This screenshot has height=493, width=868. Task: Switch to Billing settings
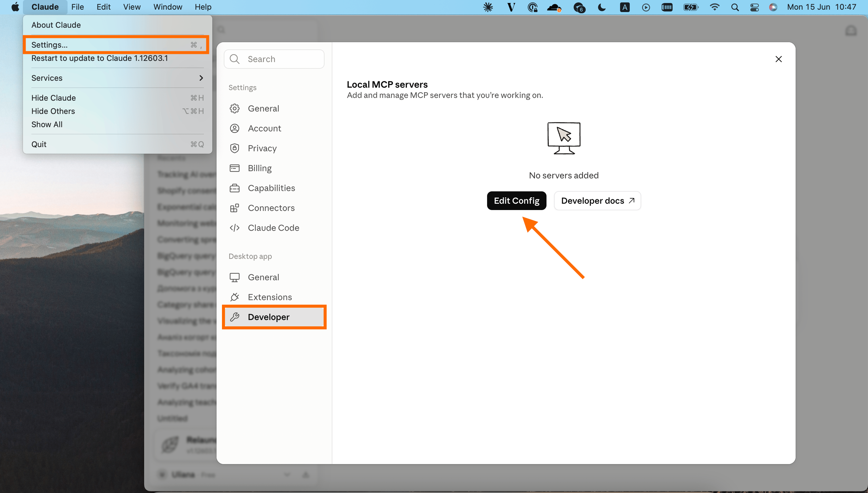(274, 168)
